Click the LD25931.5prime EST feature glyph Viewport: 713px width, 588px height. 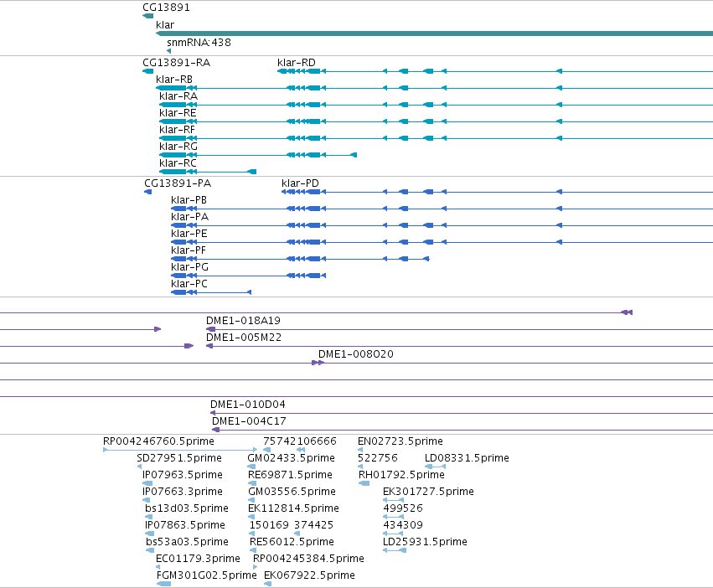[x=395, y=550]
